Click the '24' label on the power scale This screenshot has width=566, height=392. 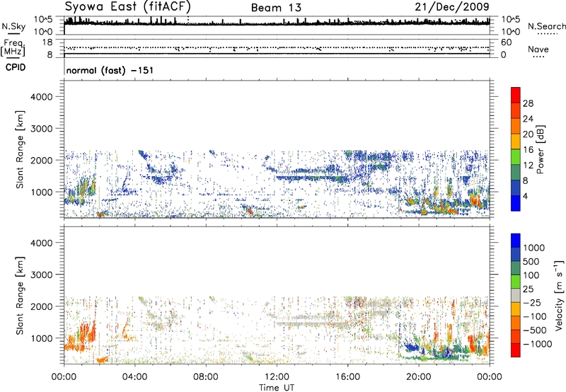tap(528, 119)
